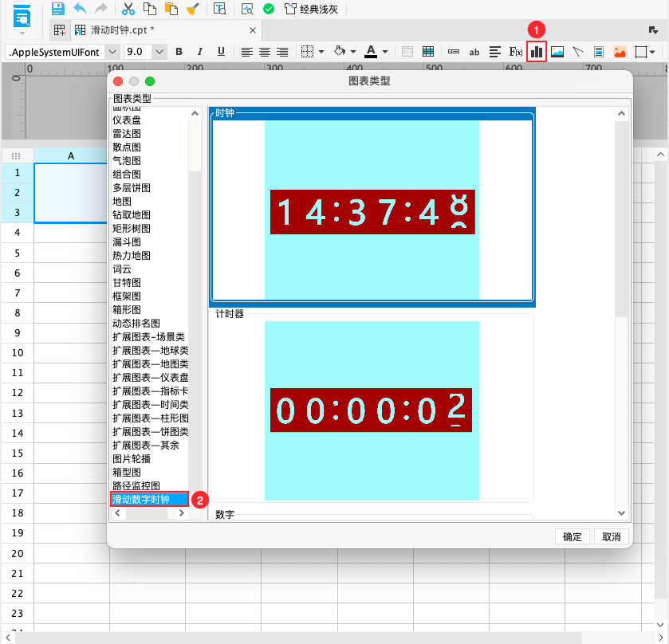Toggle underline formatting
Viewport: 669px width, 644px height.
coord(221,52)
